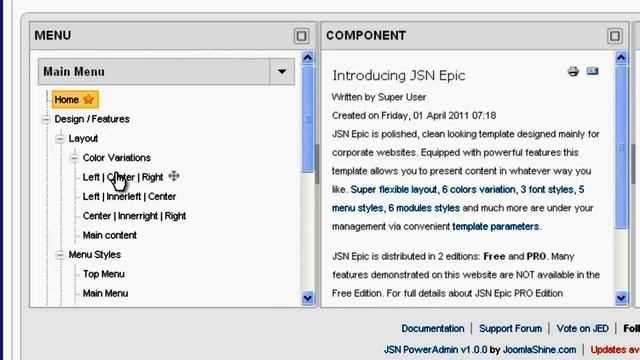Select the Top Menu tree item

(x=103, y=274)
